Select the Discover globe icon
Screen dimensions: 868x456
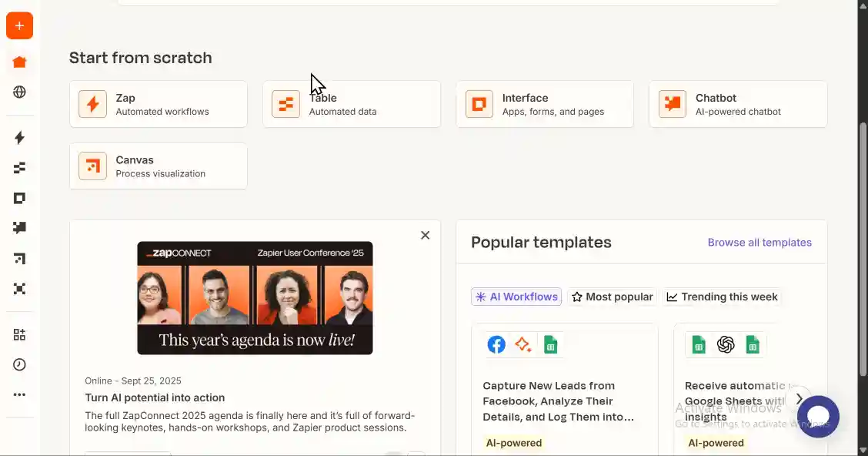[x=19, y=92]
